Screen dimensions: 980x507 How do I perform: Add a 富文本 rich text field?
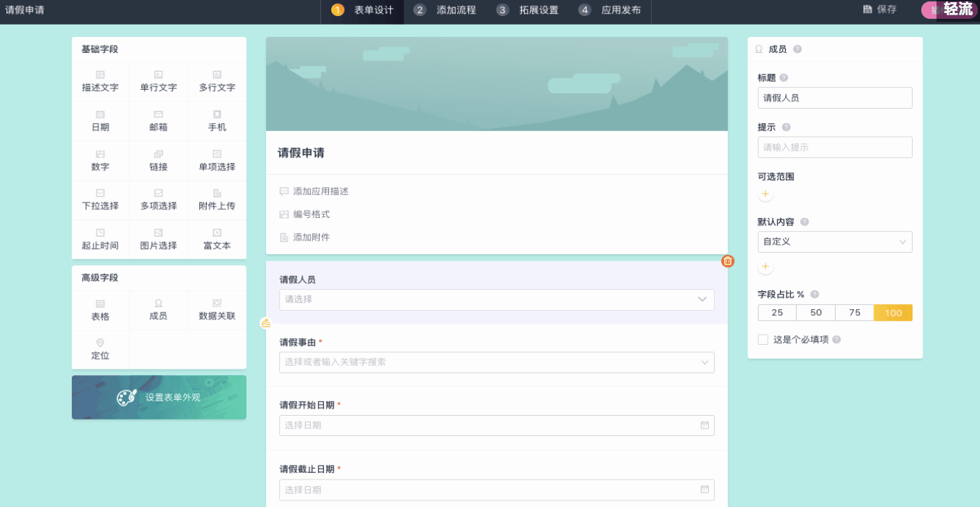pyautogui.click(x=216, y=239)
